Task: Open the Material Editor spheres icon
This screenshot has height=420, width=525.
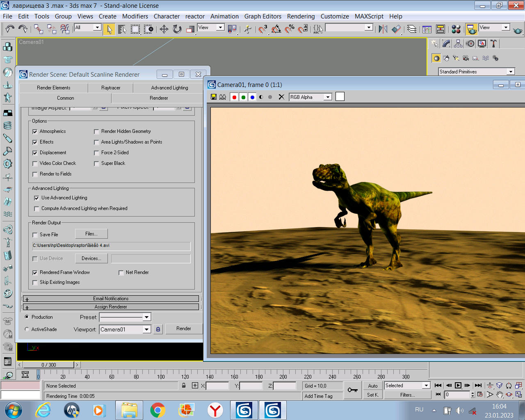Action: point(456,29)
